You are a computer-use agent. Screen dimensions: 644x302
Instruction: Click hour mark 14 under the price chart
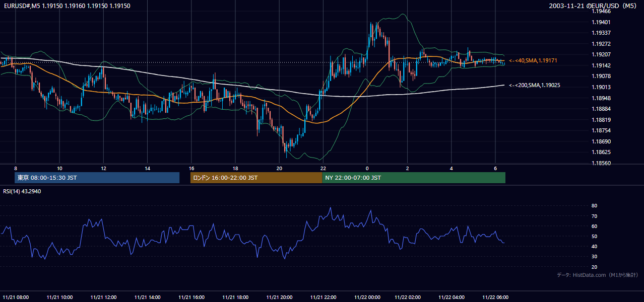click(x=147, y=168)
